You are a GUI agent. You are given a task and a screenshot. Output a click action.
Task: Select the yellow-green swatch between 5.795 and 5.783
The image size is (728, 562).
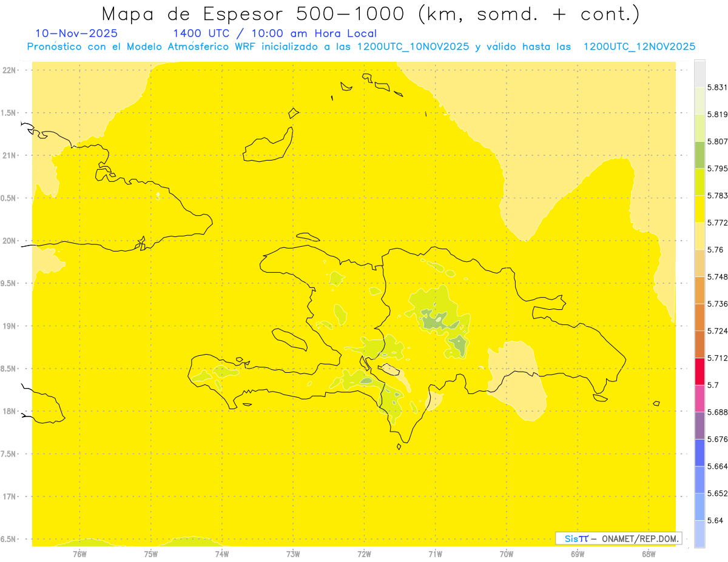[699, 182]
